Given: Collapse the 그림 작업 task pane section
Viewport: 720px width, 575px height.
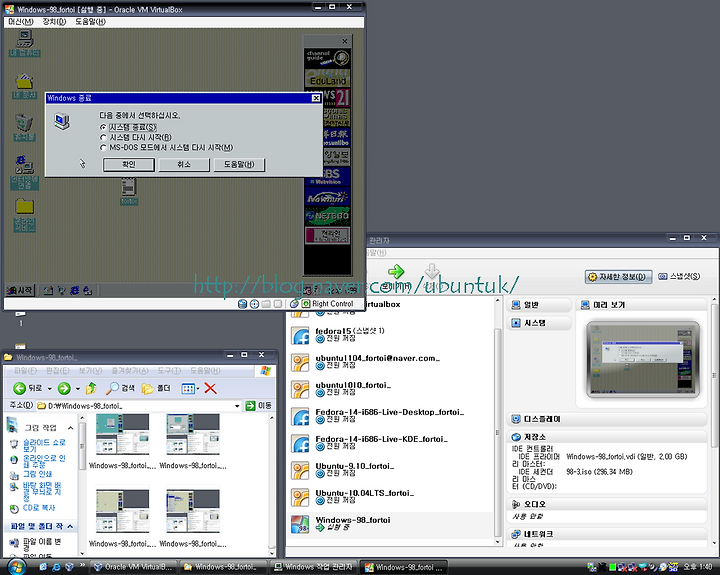Looking at the screenshot, I should [70, 428].
